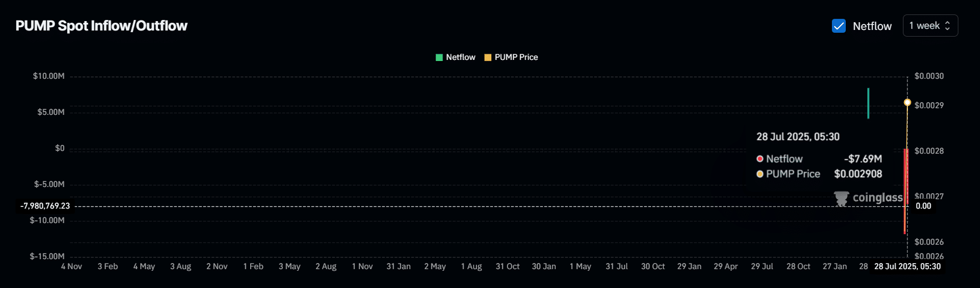Click the PUMP Spot Inflow/Outflow title
This screenshot has height=288, width=980.
(x=101, y=26)
